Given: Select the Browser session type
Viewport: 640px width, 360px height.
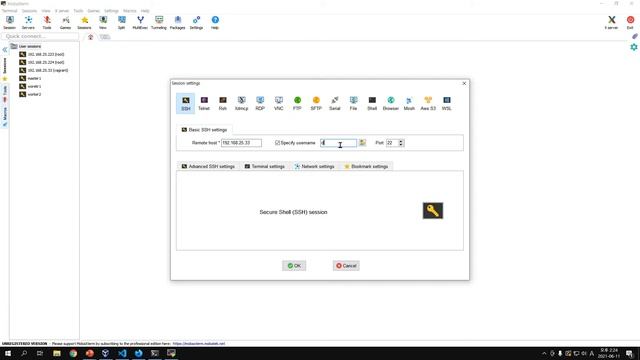Looking at the screenshot, I should click(x=391, y=103).
